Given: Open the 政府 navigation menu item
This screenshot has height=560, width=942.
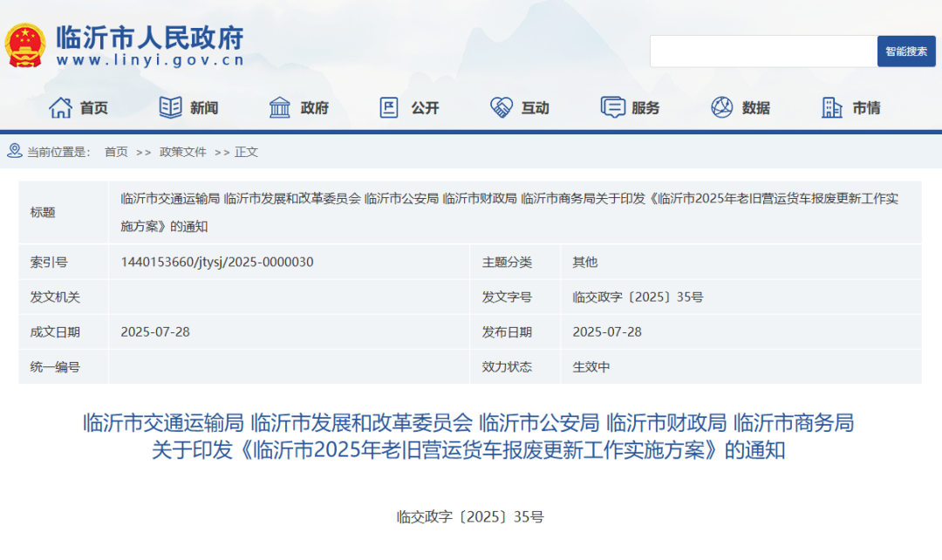Looking at the screenshot, I should tap(315, 108).
